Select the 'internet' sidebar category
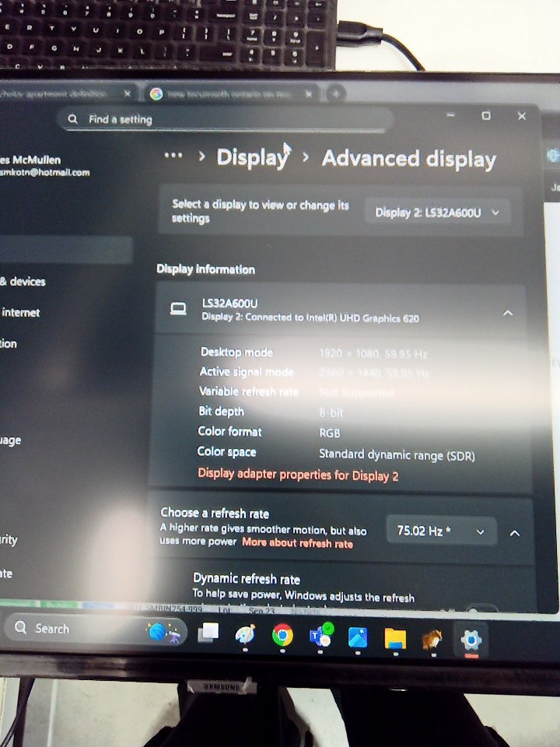Screen dimensions: 560x747 coord(20,313)
